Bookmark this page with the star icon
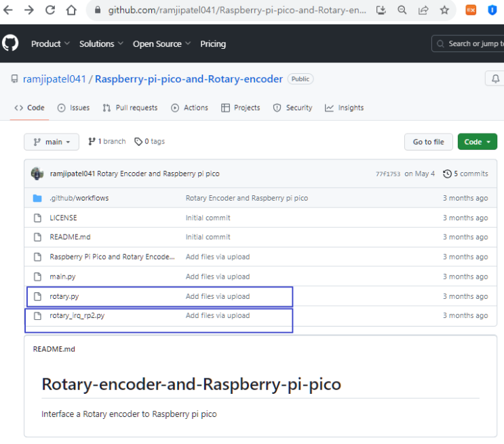 point(444,10)
